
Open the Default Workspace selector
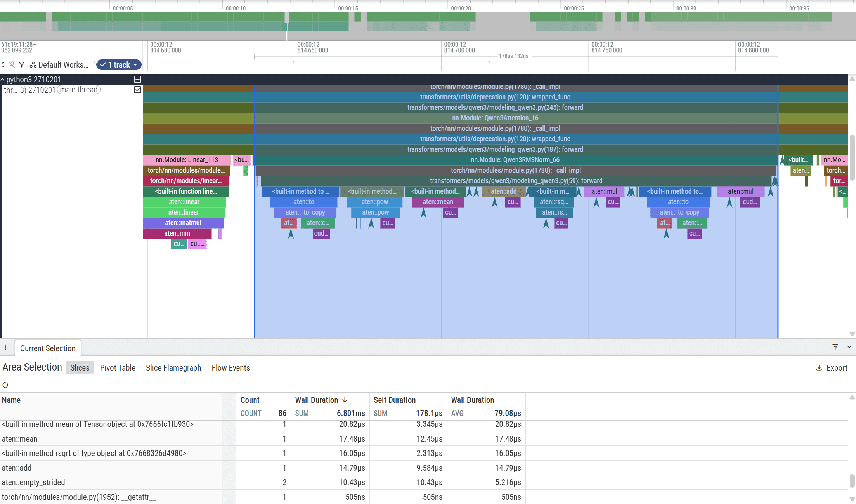(x=59, y=65)
